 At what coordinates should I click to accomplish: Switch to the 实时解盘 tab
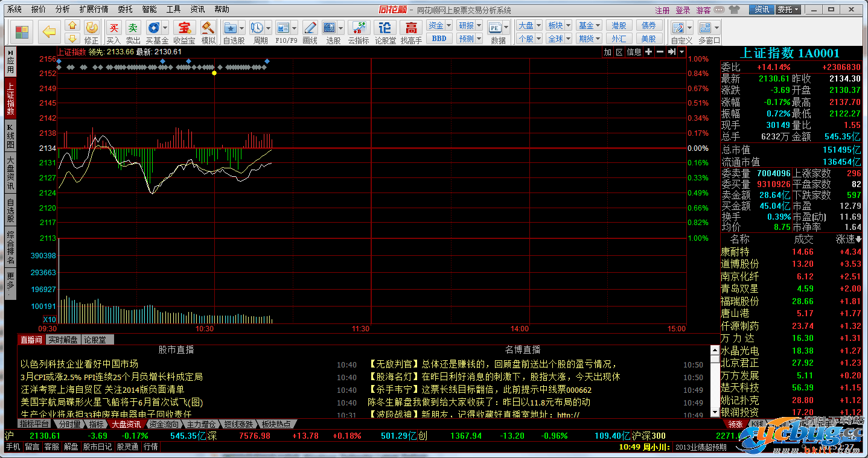click(63, 340)
